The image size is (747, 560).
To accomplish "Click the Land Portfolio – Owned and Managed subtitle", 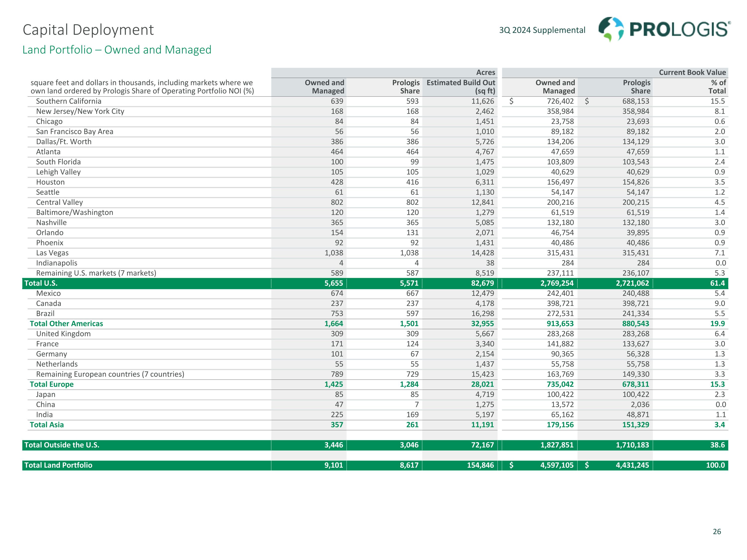I will tap(117, 50).
